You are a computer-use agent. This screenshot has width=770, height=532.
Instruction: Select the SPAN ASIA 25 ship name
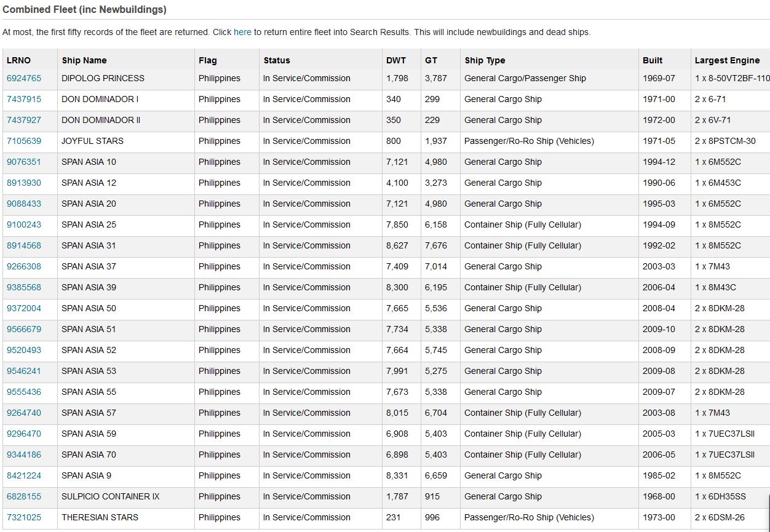pos(89,224)
